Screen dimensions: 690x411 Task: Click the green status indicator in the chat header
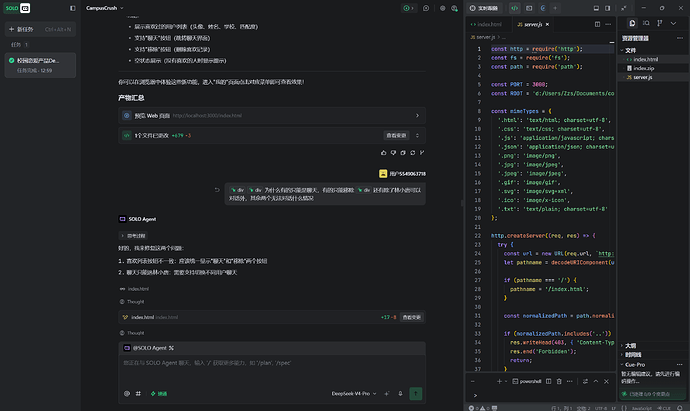pyautogui.click(x=408, y=8)
